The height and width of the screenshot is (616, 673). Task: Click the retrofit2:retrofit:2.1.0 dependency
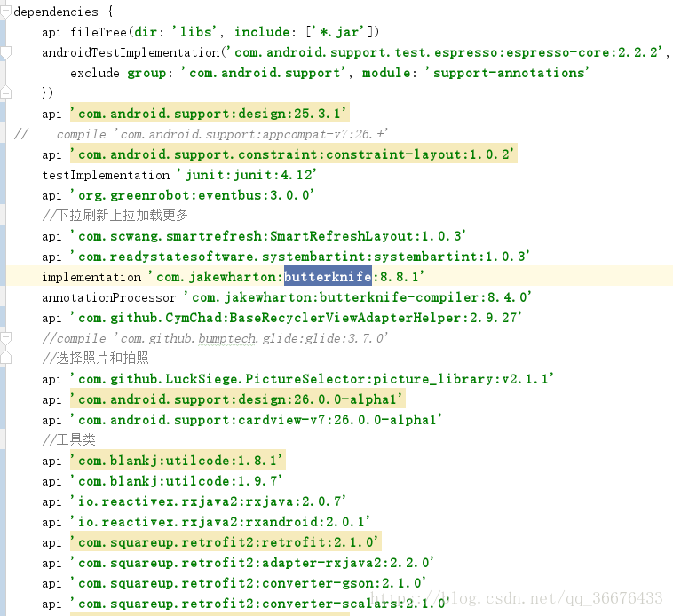pos(226,542)
